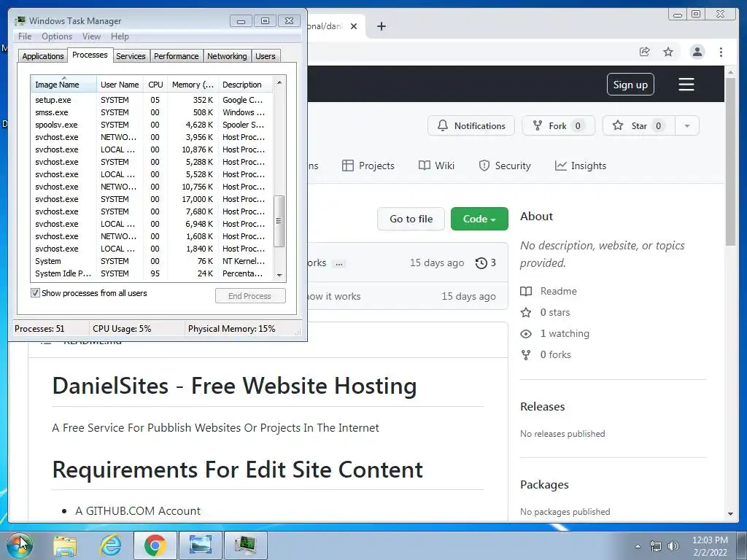
Task: Switch to the Networking tab
Action: tap(227, 56)
